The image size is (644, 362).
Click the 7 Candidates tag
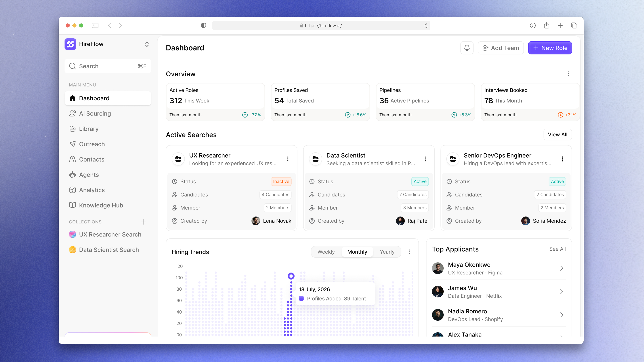tap(413, 194)
